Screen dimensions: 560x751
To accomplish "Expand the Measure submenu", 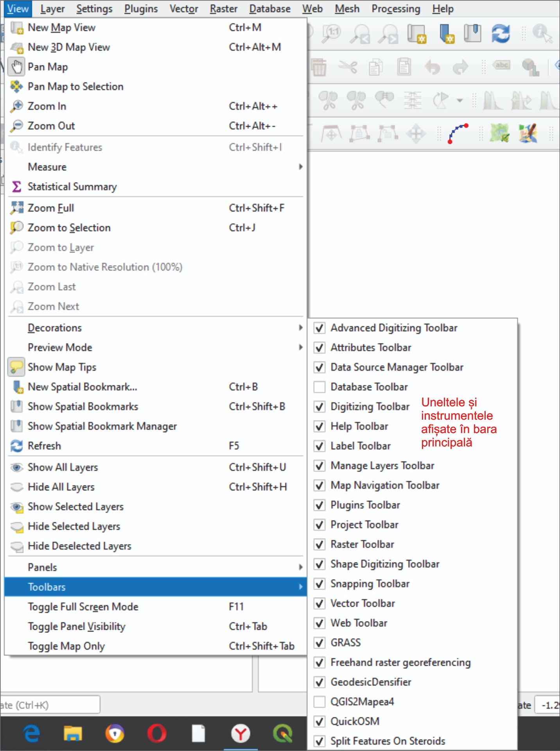I will tap(155, 167).
